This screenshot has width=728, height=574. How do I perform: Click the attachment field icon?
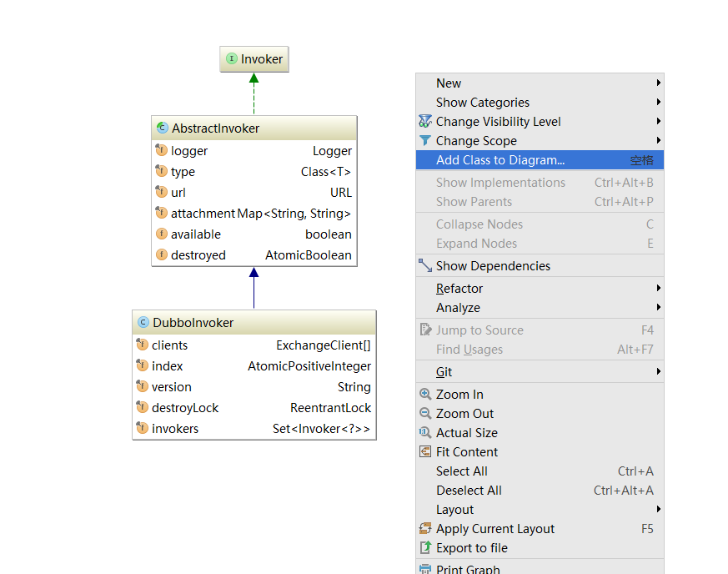(x=161, y=213)
